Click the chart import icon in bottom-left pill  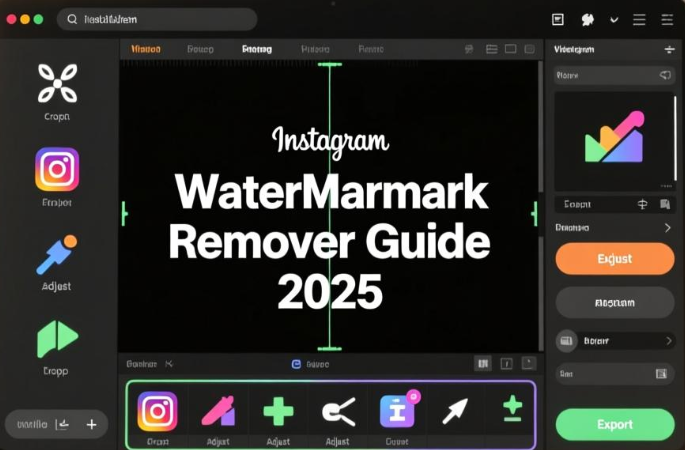(62, 424)
